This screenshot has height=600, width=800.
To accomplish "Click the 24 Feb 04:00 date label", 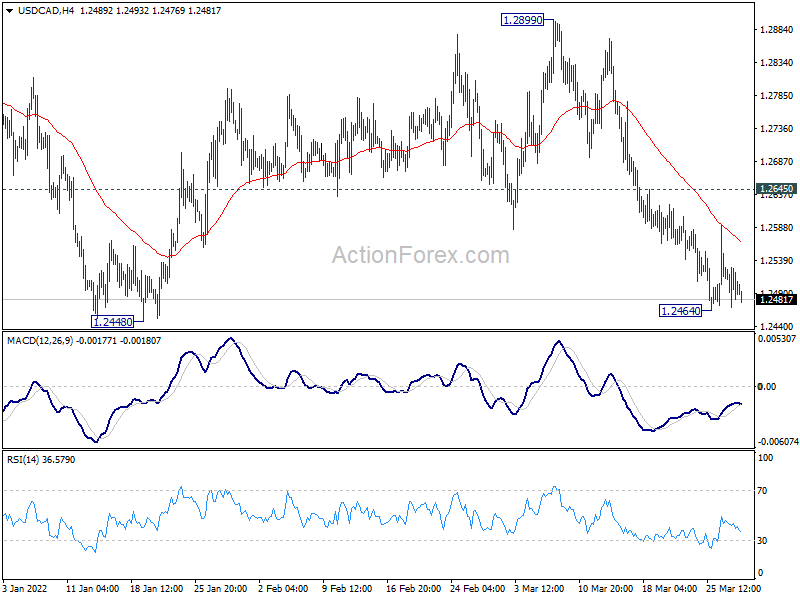I will (x=478, y=589).
